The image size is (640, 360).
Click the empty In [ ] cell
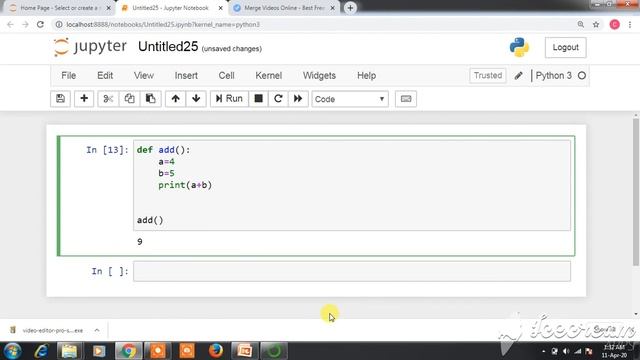352,271
